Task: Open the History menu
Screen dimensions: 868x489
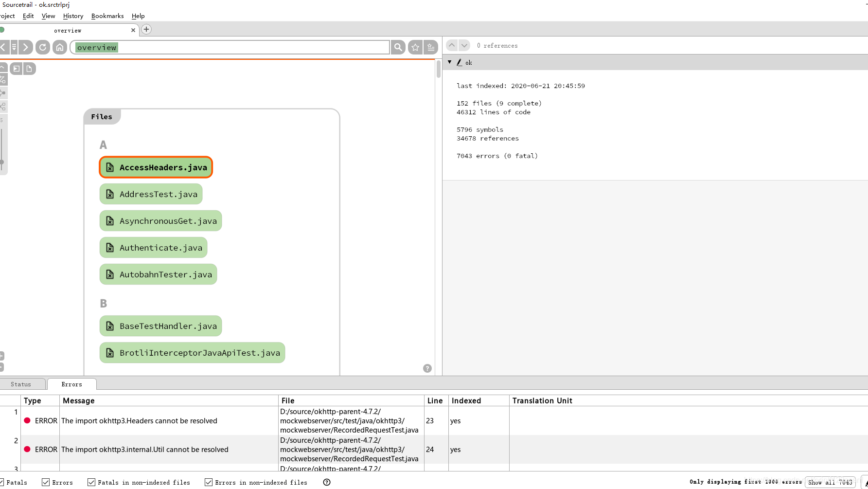Action: [x=73, y=16]
